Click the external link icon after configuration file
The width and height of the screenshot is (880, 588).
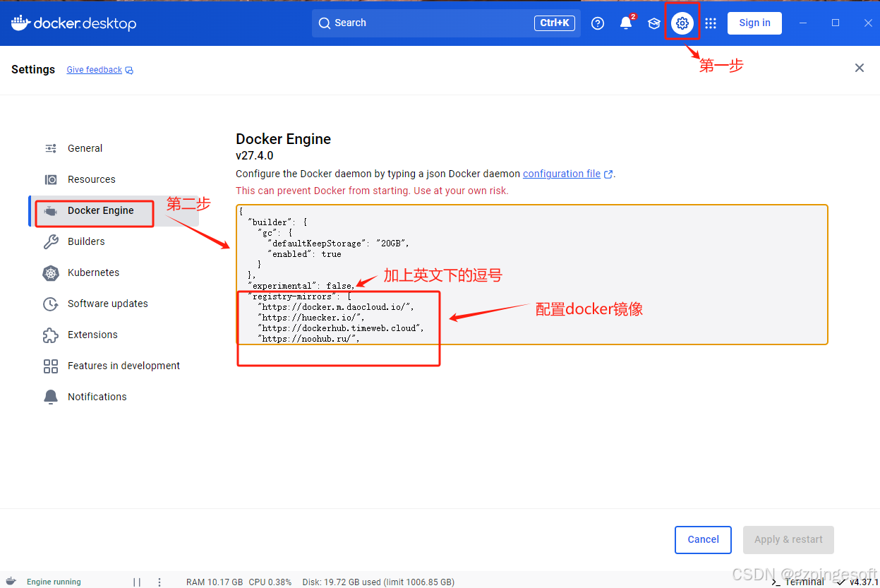pos(608,174)
